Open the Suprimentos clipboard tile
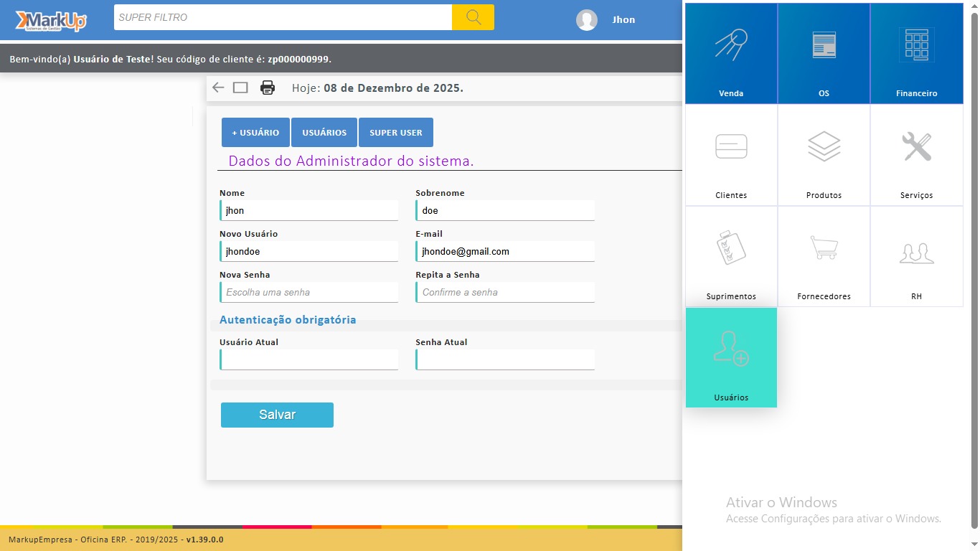 [731, 256]
